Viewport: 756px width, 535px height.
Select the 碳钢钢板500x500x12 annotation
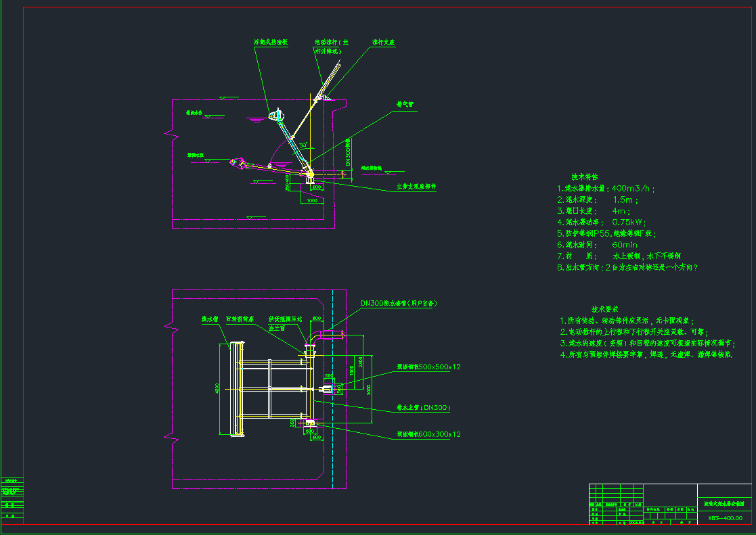(x=427, y=366)
